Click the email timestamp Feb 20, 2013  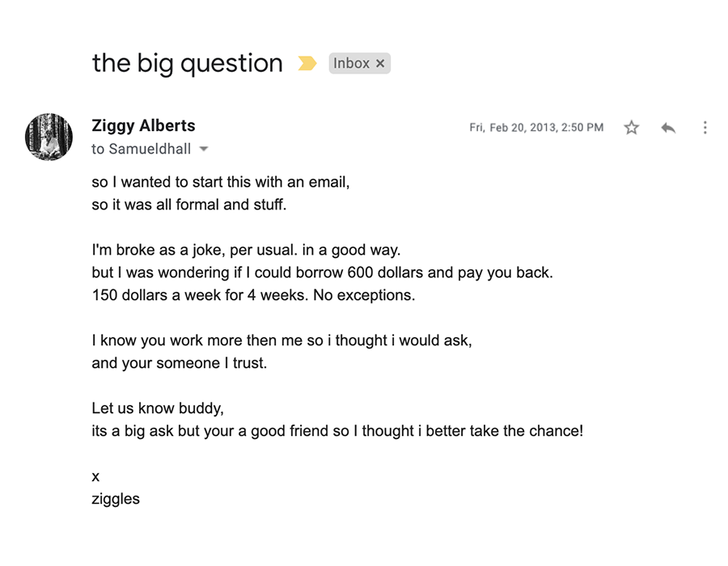(x=536, y=128)
